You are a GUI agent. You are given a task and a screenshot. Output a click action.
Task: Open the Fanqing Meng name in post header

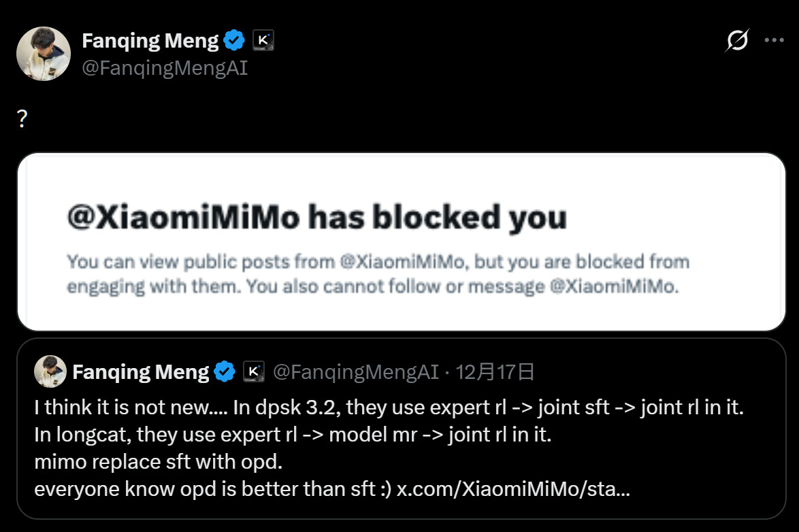pos(150,41)
